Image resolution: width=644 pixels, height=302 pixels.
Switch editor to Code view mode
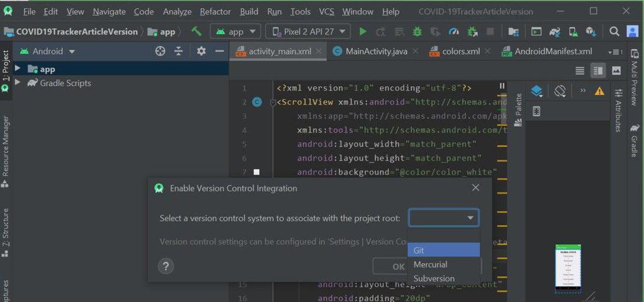tap(580, 70)
